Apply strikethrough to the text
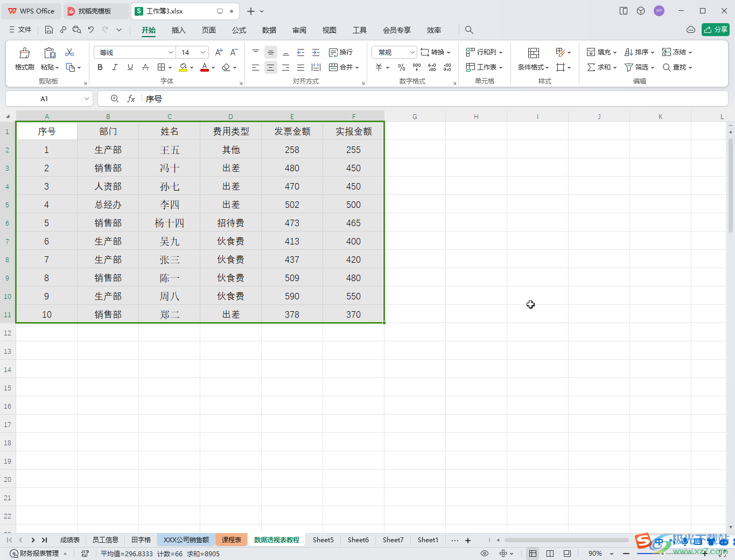Image resolution: width=735 pixels, height=560 pixels. pyautogui.click(x=145, y=67)
